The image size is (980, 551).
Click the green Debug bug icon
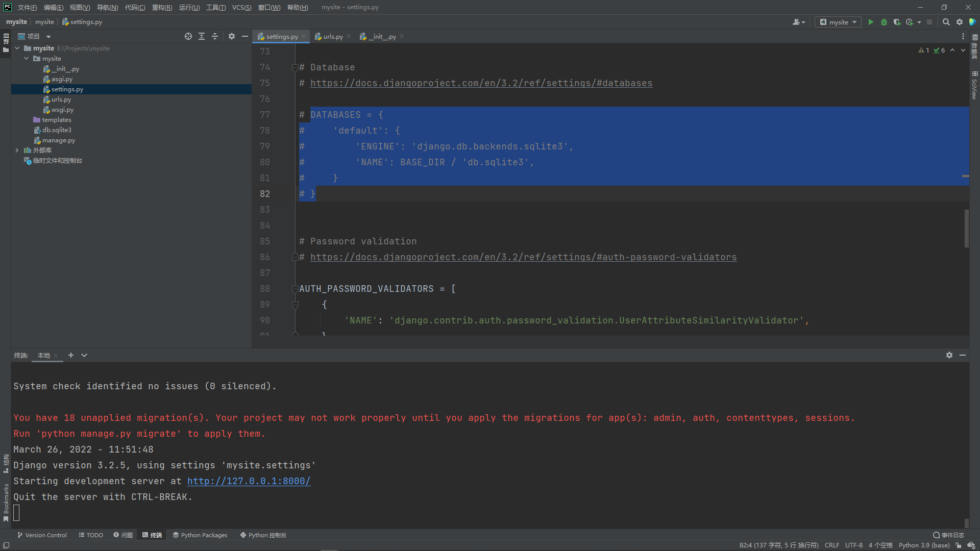[x=884, y=22]
